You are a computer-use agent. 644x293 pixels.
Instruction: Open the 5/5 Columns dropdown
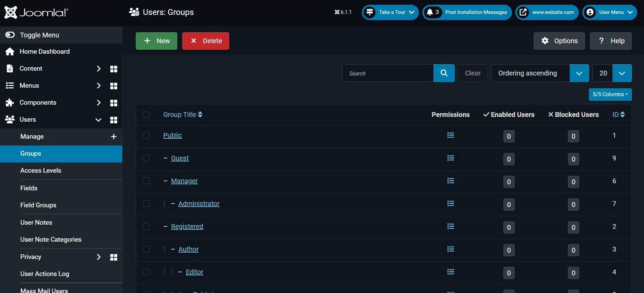click(610, 94)
